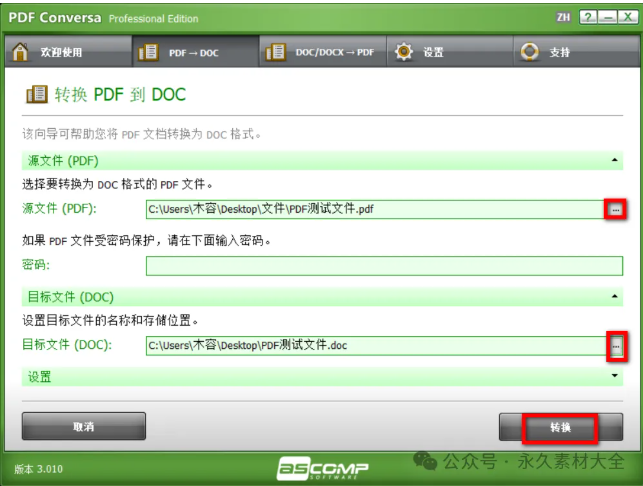The width and height of the screenshot is (643, 486).
Task: Click the 版本 3.010 version text
Action: click(39, 469)
